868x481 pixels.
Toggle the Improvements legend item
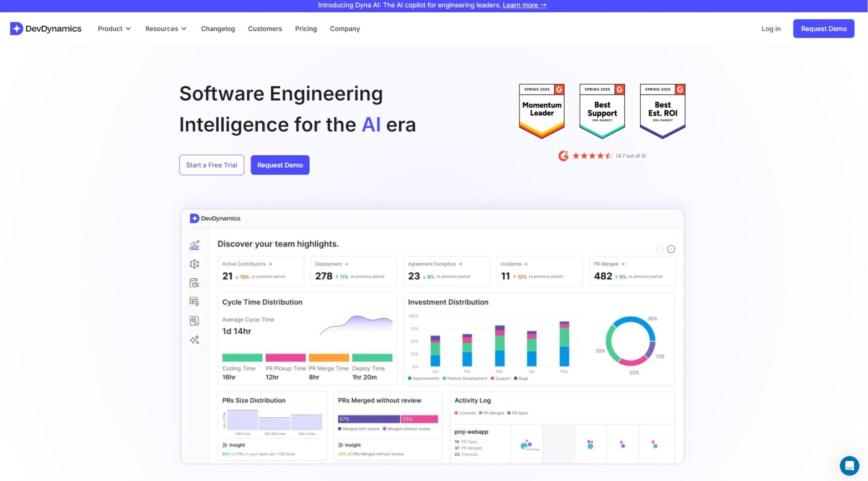pyautogui.click(x=425, y=378)
